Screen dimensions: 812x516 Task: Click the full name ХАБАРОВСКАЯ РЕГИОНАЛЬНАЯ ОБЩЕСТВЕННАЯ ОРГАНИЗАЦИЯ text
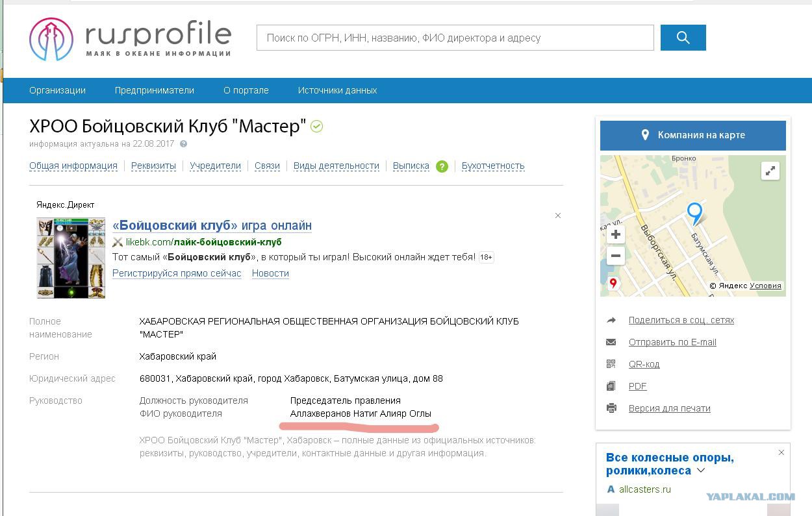click(x=329, y=328)
